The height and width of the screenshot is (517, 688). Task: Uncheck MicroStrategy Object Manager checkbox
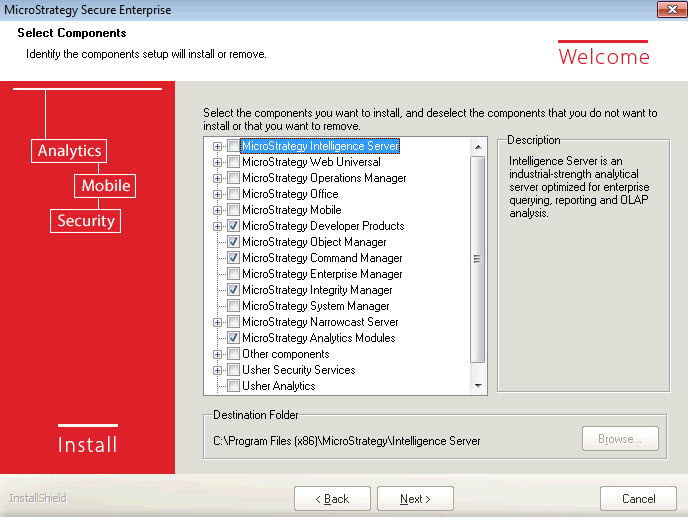[x=233, y=242]
